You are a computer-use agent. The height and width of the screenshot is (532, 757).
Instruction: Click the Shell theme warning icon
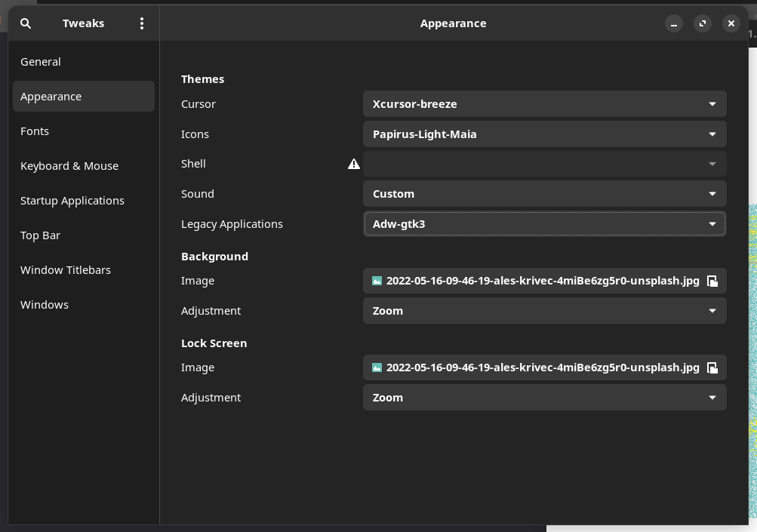point(353,164)
